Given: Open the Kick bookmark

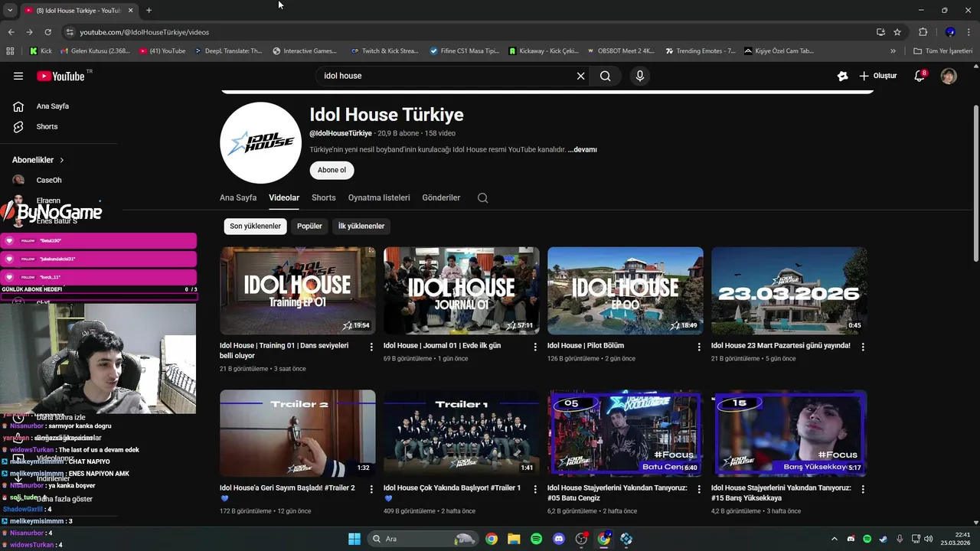Looking at the screenshot, I should point(41,51).
